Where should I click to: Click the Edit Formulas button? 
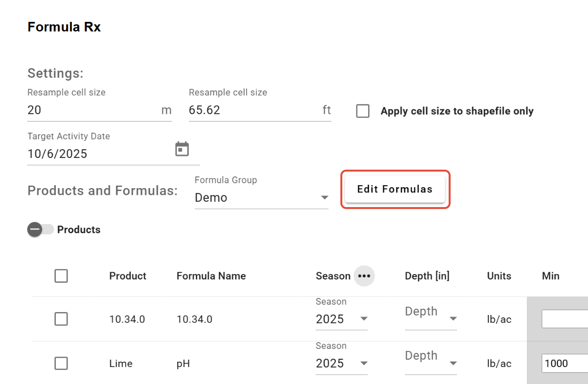[395, 189]
